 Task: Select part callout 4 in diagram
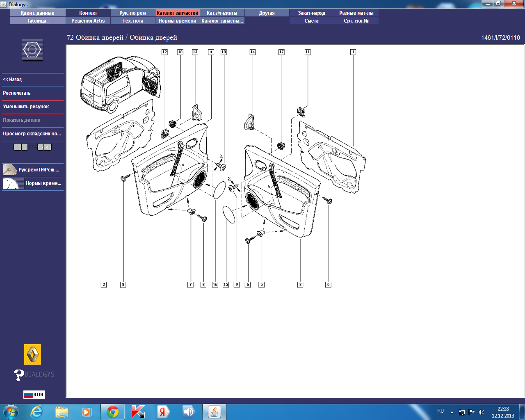(211, 52)
